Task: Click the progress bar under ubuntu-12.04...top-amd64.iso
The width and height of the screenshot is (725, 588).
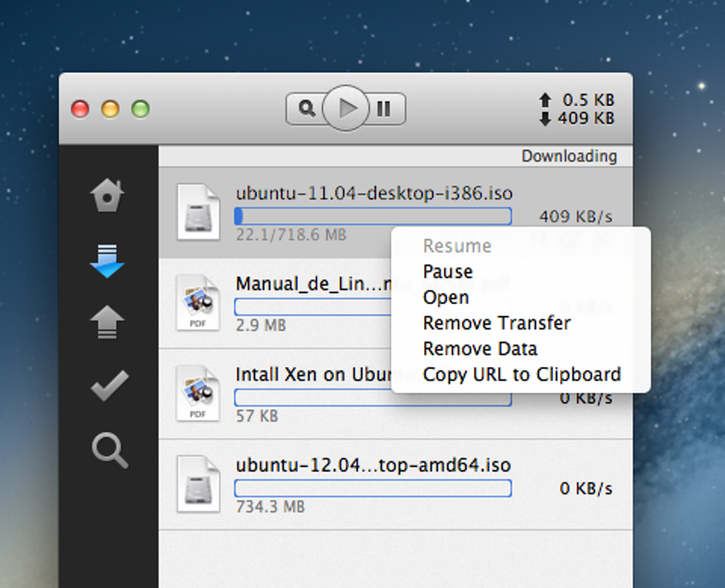Action: (373, 488)
